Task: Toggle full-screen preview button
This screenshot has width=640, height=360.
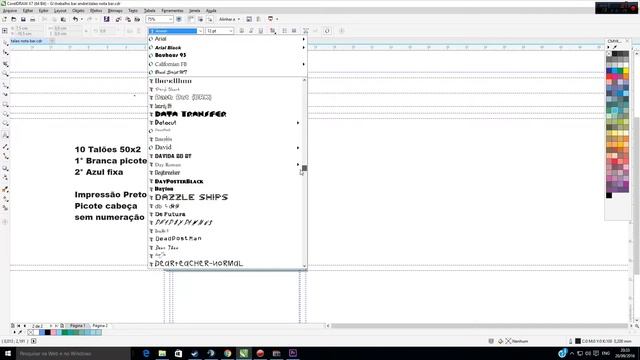Action: (x=179, y=19)
